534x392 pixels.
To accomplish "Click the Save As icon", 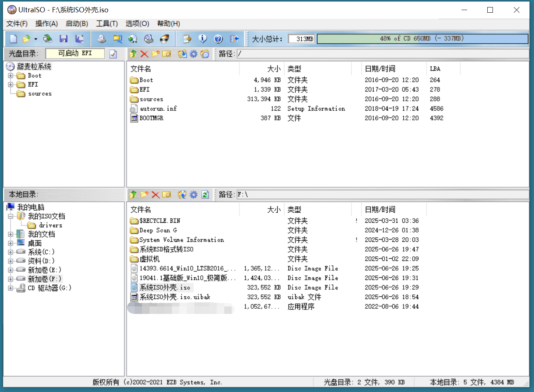I will (x=79, y=39).
